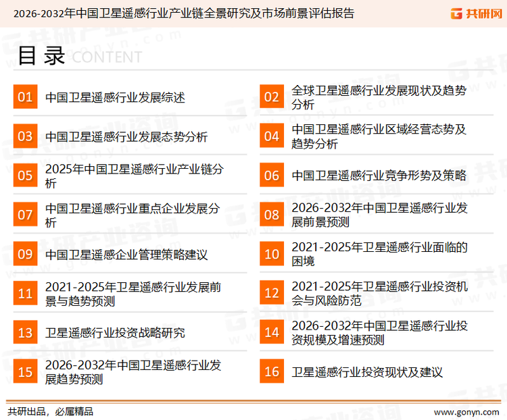
Task: Select chapter title 中国卫星遥感行业发展综述
Action: (115, 97)
